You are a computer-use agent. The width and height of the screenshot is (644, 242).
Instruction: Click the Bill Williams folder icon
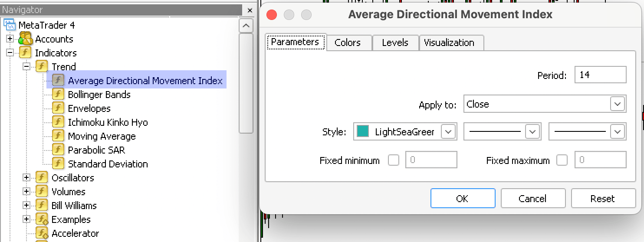tap(42, 205)
